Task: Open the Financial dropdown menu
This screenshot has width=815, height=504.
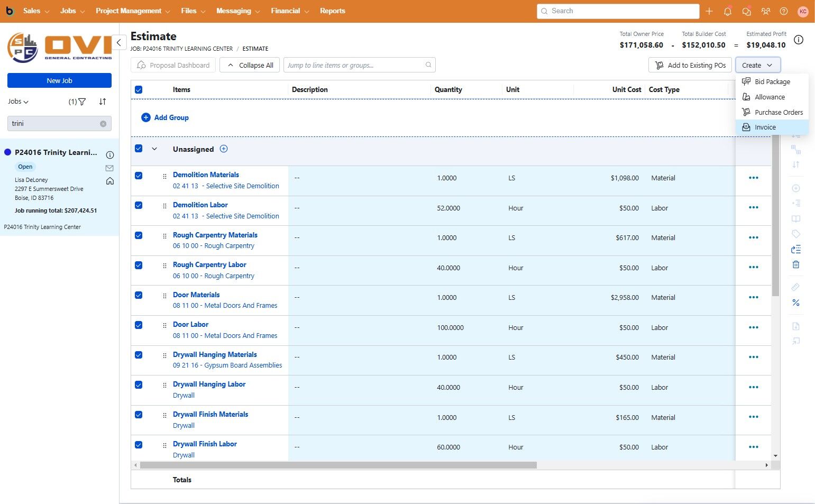Action: [290, 11]
